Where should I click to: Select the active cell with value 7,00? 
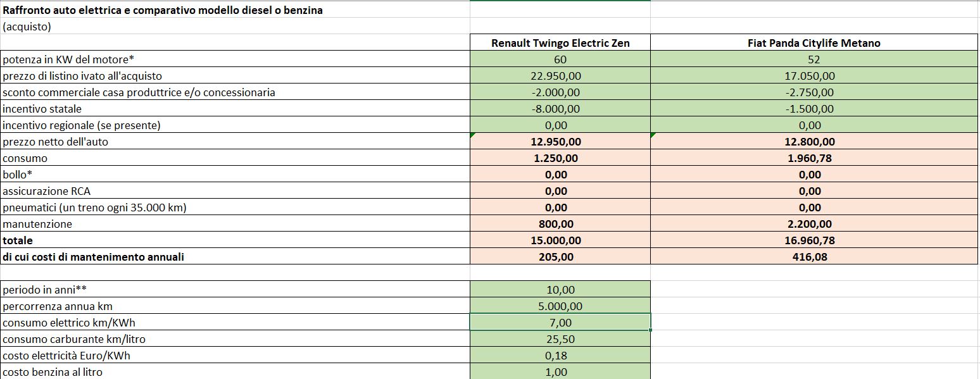point(560,323)
